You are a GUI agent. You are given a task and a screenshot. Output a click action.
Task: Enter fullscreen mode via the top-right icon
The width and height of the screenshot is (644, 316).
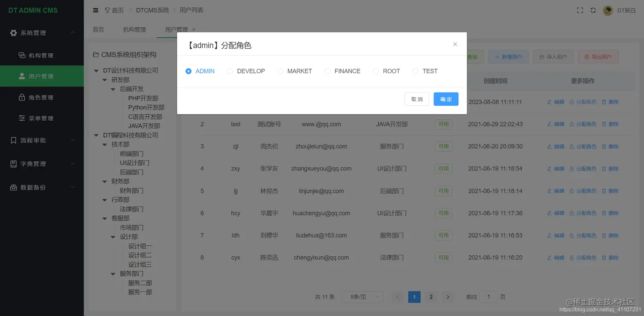click(580, 10)
